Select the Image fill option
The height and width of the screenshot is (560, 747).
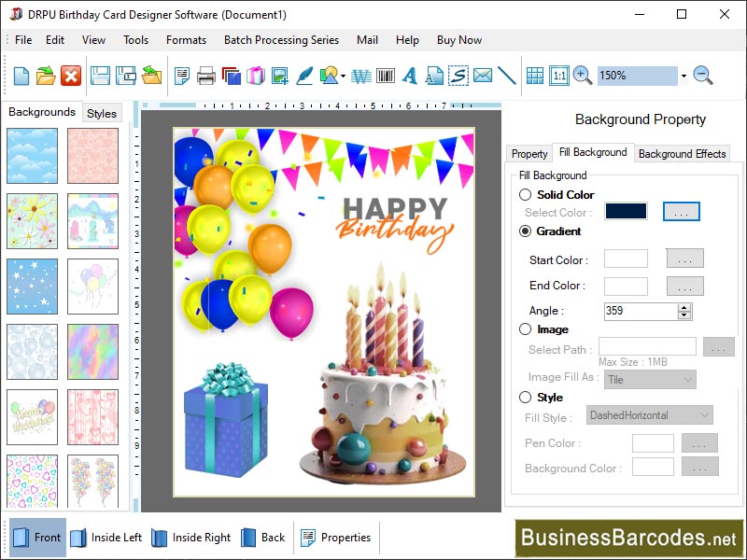coord(525,329)
